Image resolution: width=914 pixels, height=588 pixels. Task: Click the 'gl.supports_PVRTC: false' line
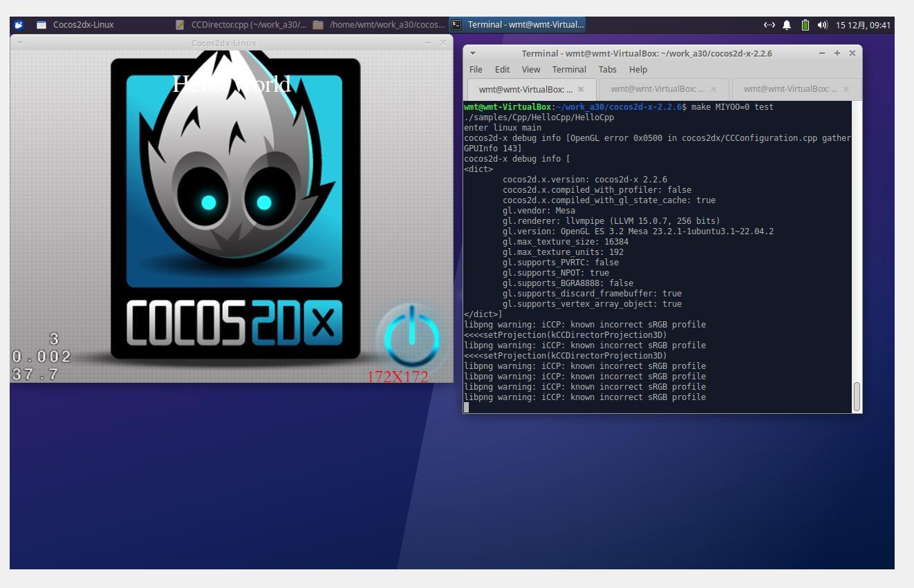561,263
